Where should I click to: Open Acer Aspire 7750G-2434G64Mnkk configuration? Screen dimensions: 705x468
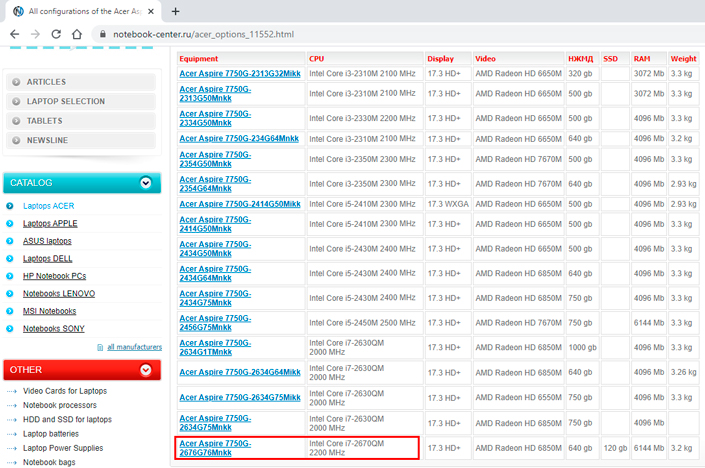(215, 273)
